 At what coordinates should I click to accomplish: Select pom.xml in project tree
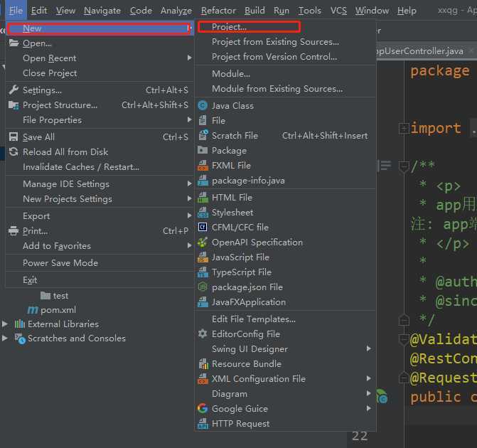click(x=58, y=310)
